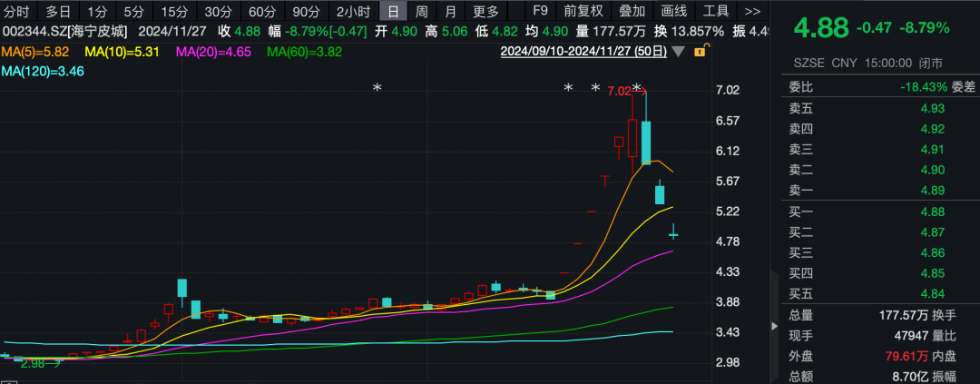The width and height of the screenshot is (980, 384).
Task: Open the 工具 tools menu
Action: pos(716,12)
